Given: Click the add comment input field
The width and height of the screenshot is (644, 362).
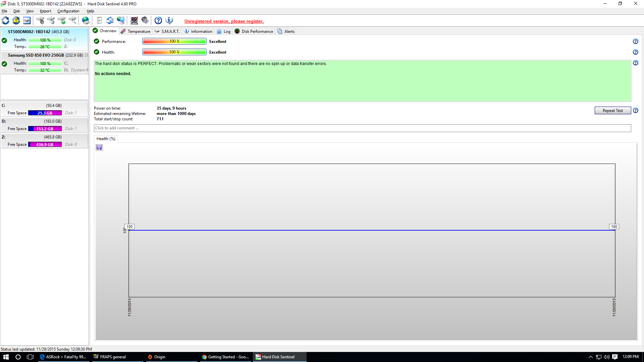Looking at the screenshot, I should pyautogui.click(x=362, y=128).
